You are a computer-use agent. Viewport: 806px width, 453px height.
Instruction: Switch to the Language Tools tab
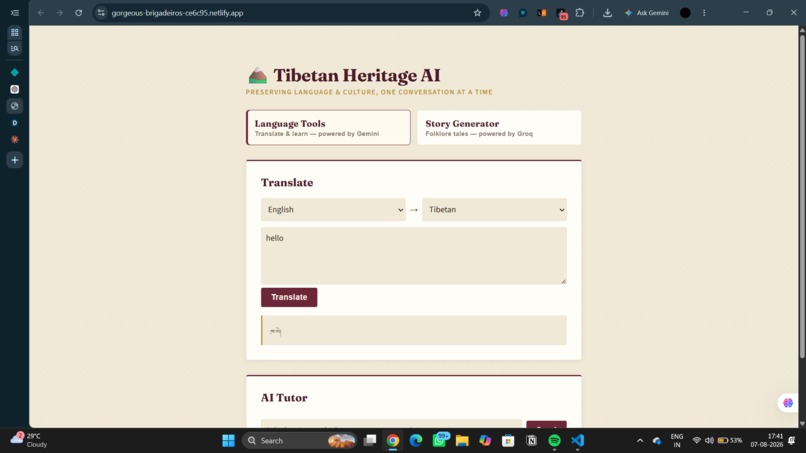point(328,128)
